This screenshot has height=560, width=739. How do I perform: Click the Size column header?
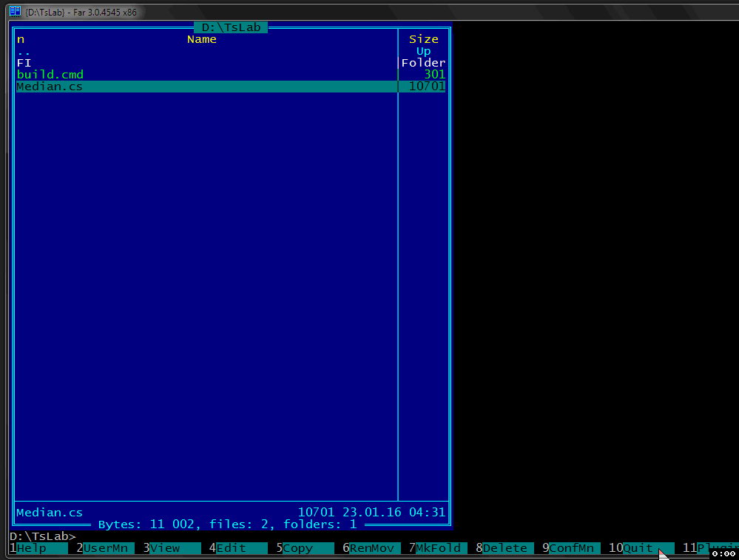point(423,40)
